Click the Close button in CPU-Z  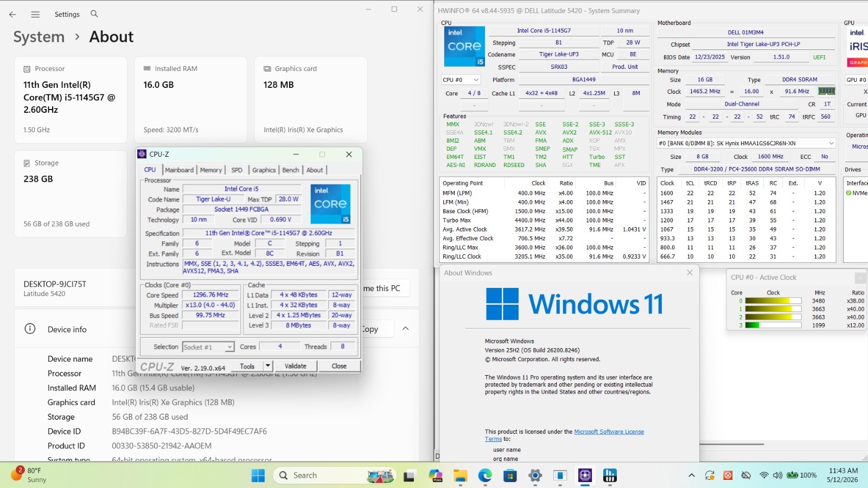pyautogui.click(x=339, y=367)
